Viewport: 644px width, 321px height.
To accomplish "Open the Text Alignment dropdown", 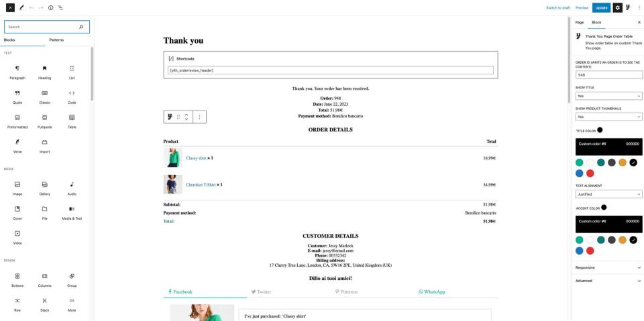I will [608, 194].
